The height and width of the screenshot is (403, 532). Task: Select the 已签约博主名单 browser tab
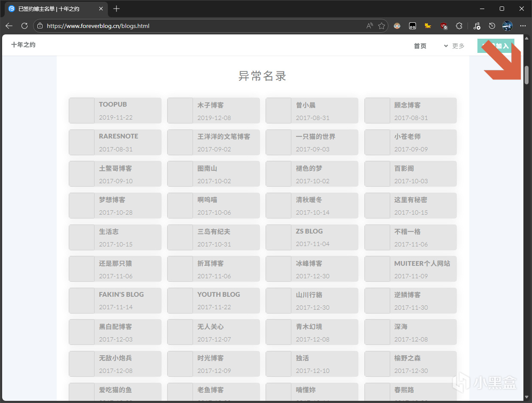56,9
